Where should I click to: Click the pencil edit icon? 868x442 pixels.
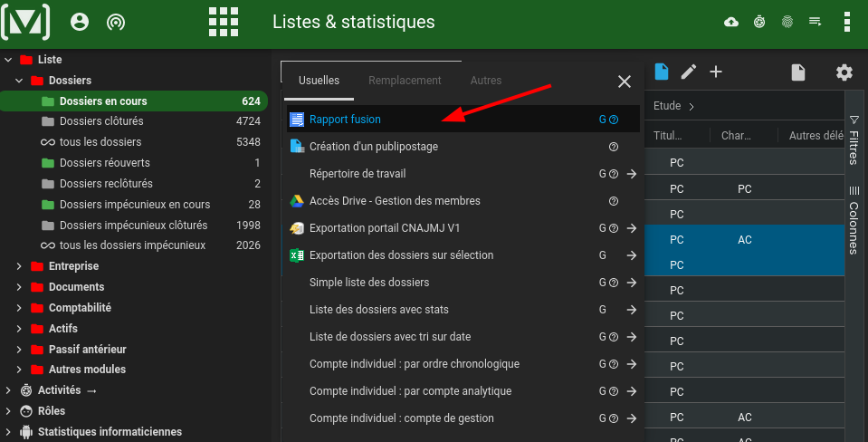pos(689,72)
